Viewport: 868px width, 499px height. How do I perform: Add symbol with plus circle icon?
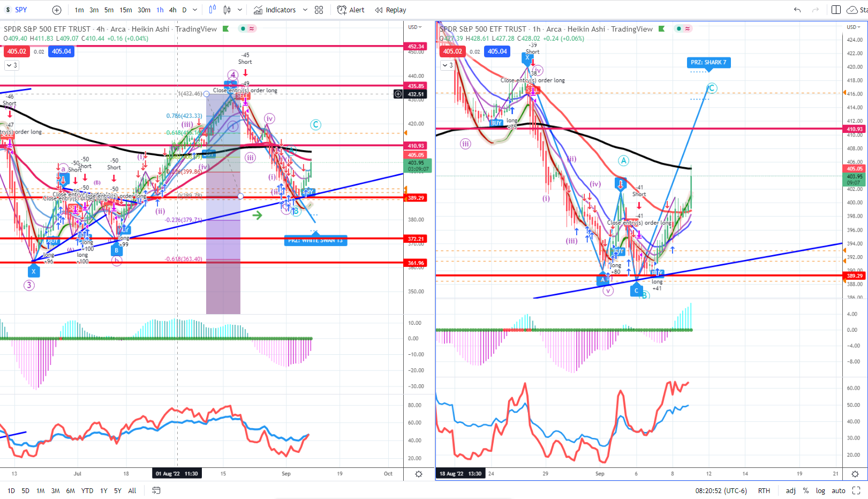pyautogui.click(x=57, y=10)
